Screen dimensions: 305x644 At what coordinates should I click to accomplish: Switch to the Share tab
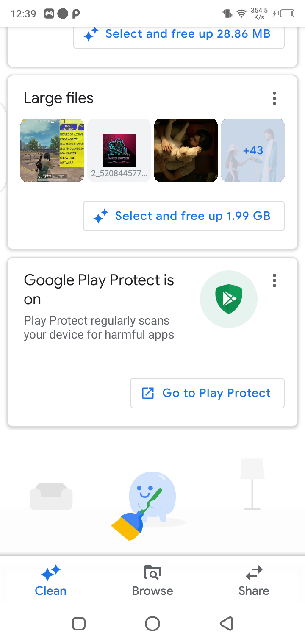coord(254,581)
